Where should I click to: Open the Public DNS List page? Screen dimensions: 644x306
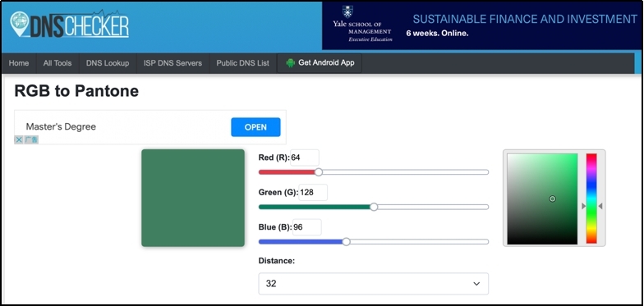(243, 63)
